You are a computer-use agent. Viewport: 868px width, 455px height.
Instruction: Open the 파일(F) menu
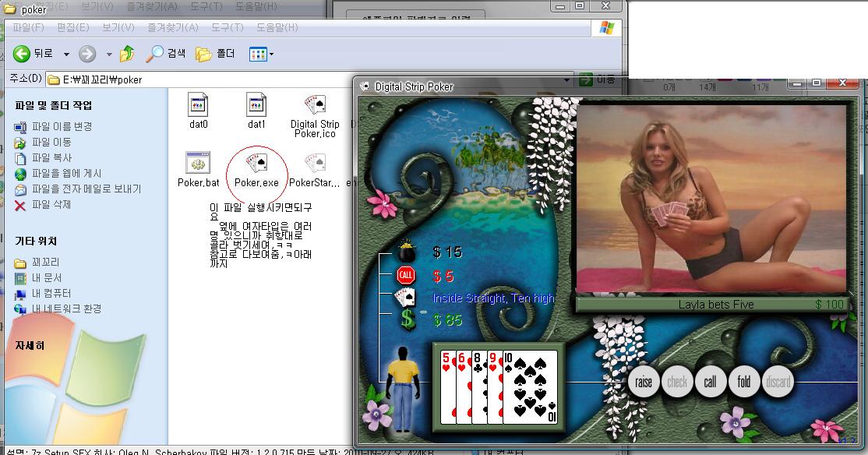(28, 27)
